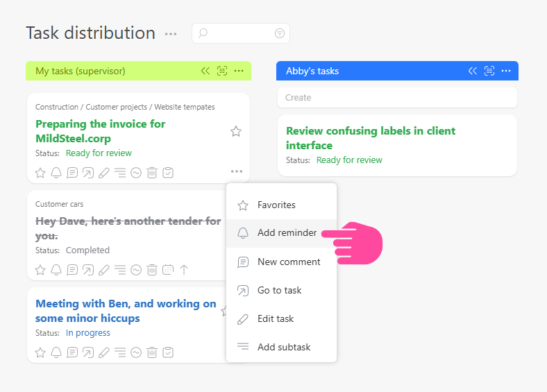Click the calendar icon on Hey Dave task

click(168, 270)
